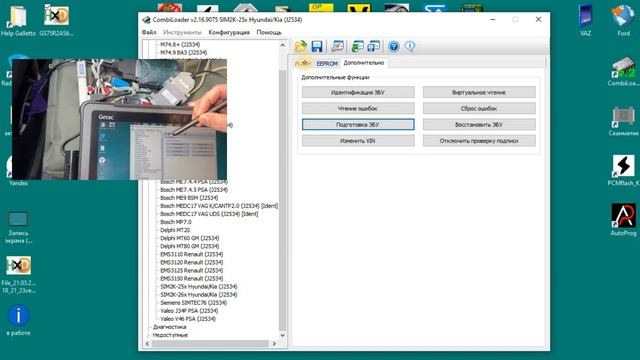Open the Помощь menu
This screenshot has width=640, height=360.
[x=269, y=32]
